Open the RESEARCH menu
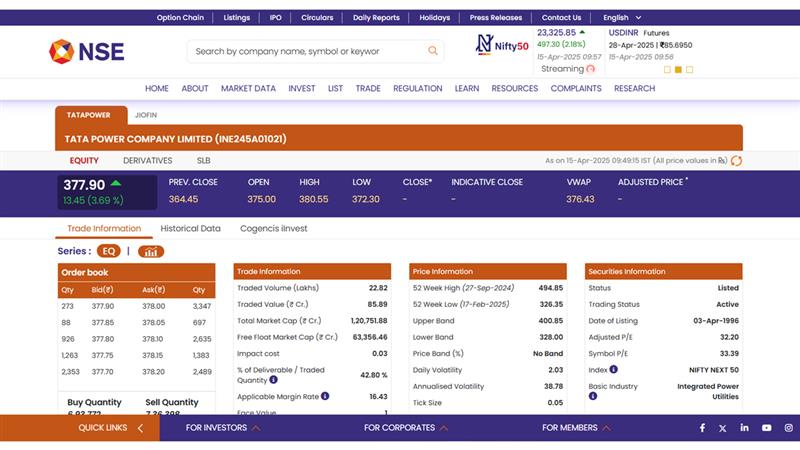The image size is (800, 450). coord(634,88)
